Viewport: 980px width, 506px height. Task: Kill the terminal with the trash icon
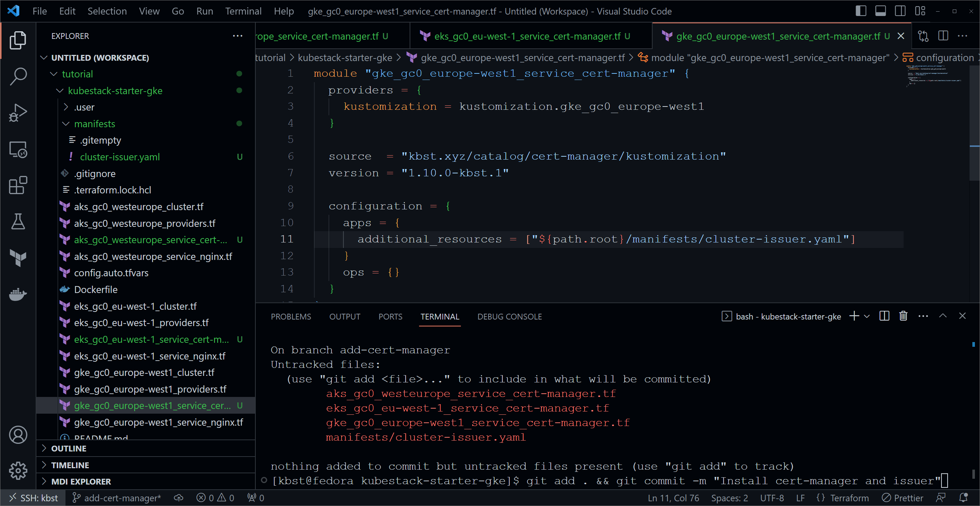tap(904, 316)
